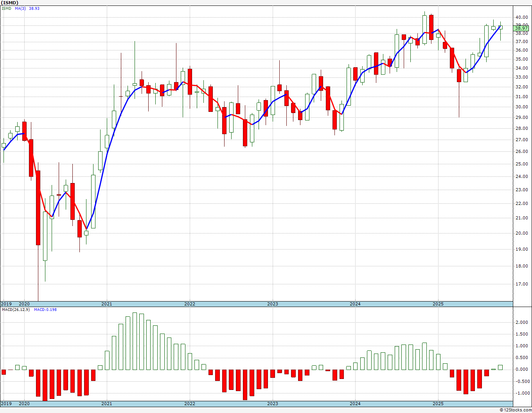Click the 37.00 price axis label
This screenshot has width=532, height=413.
521,41
